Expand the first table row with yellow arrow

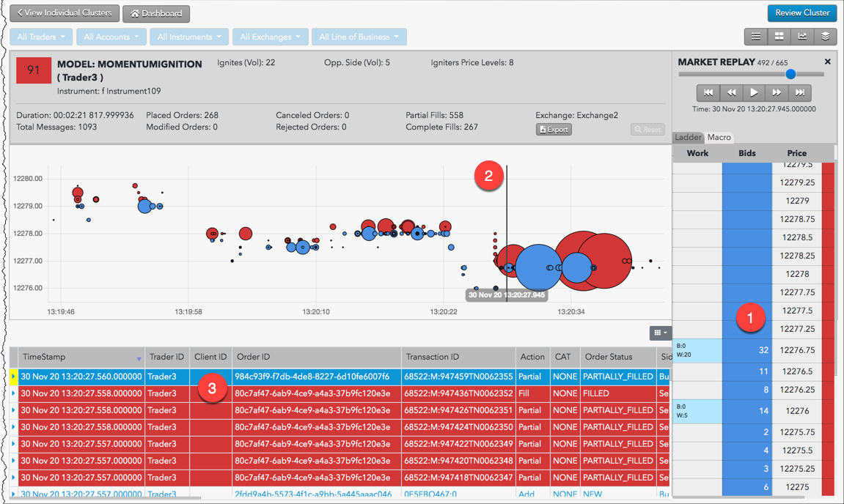(x=13, y=377)
